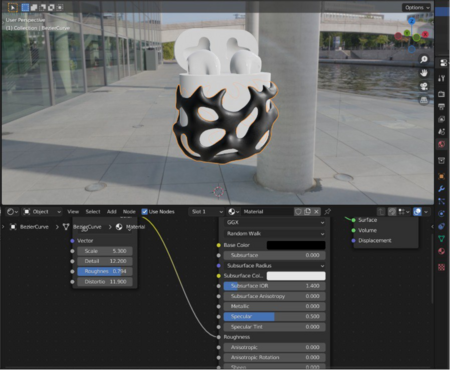
Task: Open the View menu in node editor
Action: tap(73, 212)
